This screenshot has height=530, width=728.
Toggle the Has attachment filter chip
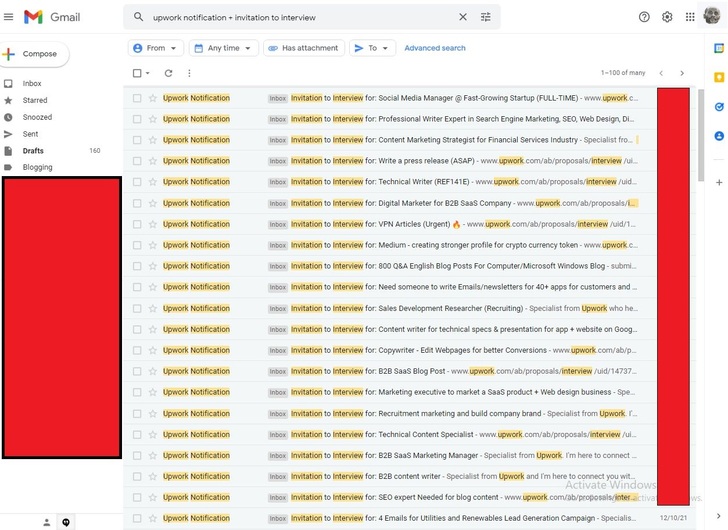pos(304,48)
